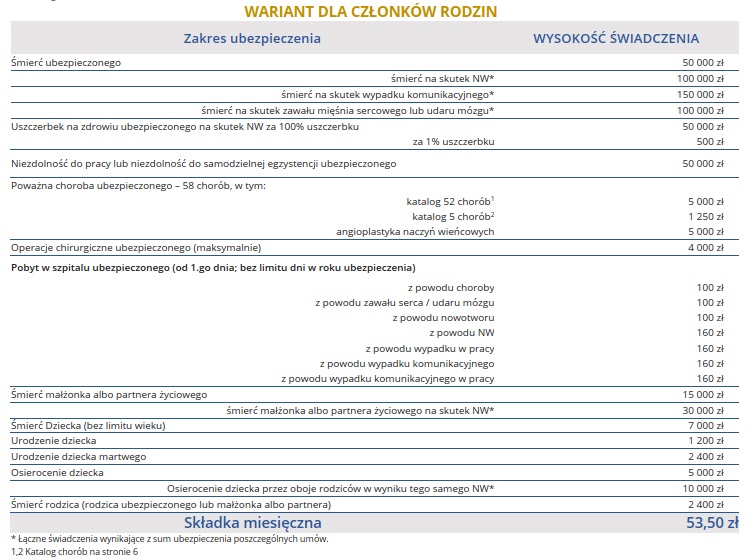This screenshot has width=753, height=560.
Task: Click the 'Urodzenie dziecka' row label
Action: point(54,441)
